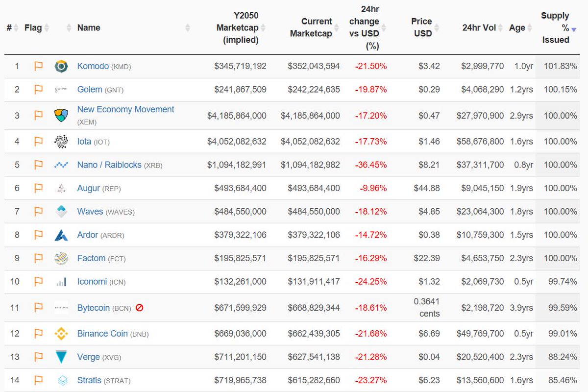
Task: Click the Nano / Raiblocks logo icon
Action: tap(61, 165)
